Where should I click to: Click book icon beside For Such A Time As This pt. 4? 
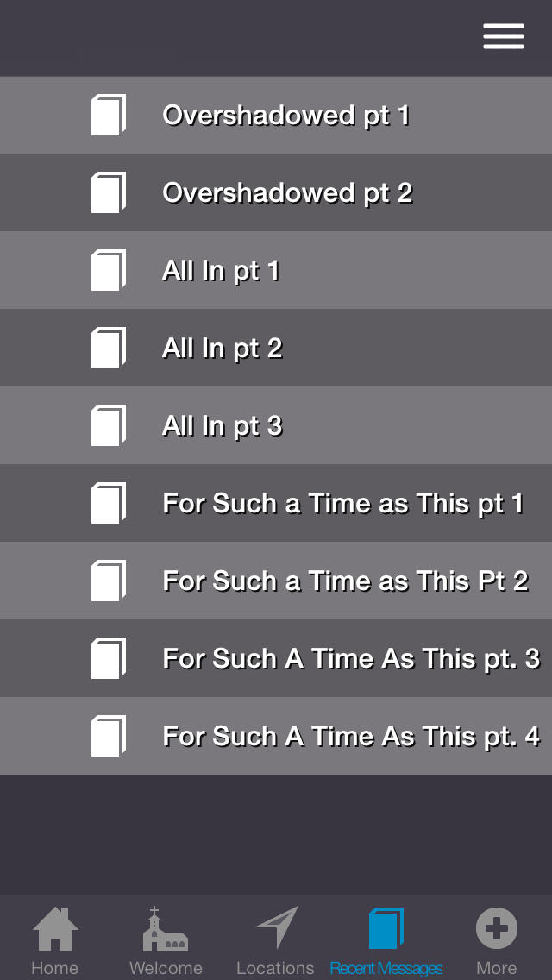[x=109, y=736]
